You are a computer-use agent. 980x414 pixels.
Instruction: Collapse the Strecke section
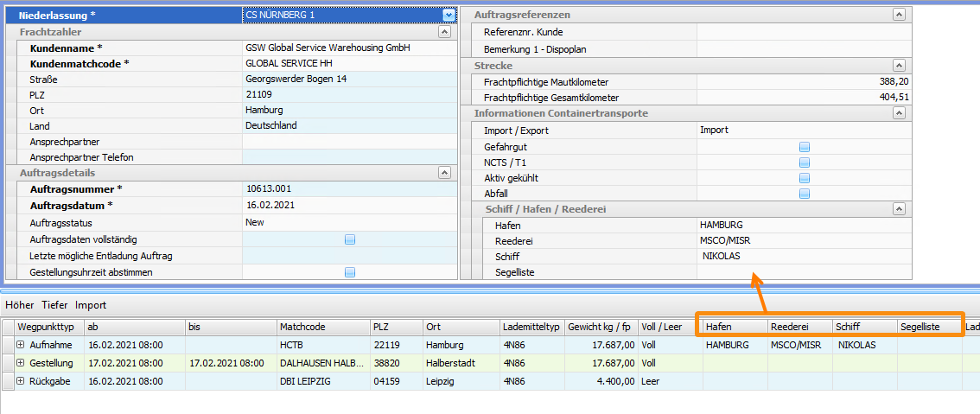click(899, 66)
